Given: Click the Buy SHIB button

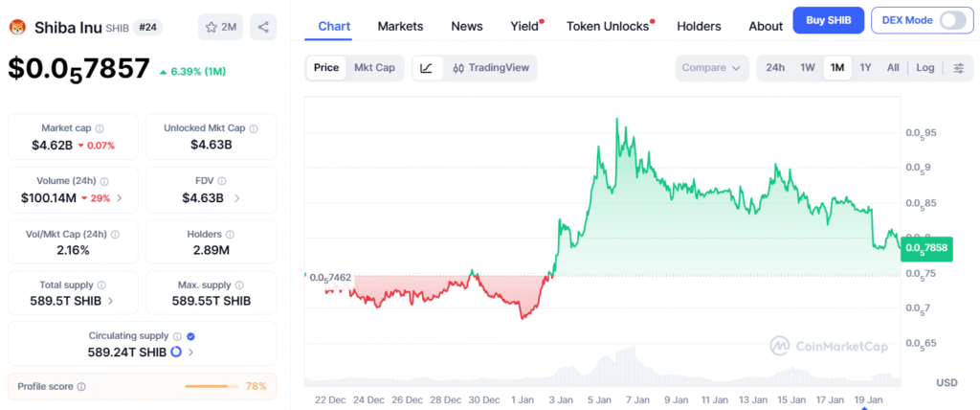Looking at the screenshot, I should (829, 20).
